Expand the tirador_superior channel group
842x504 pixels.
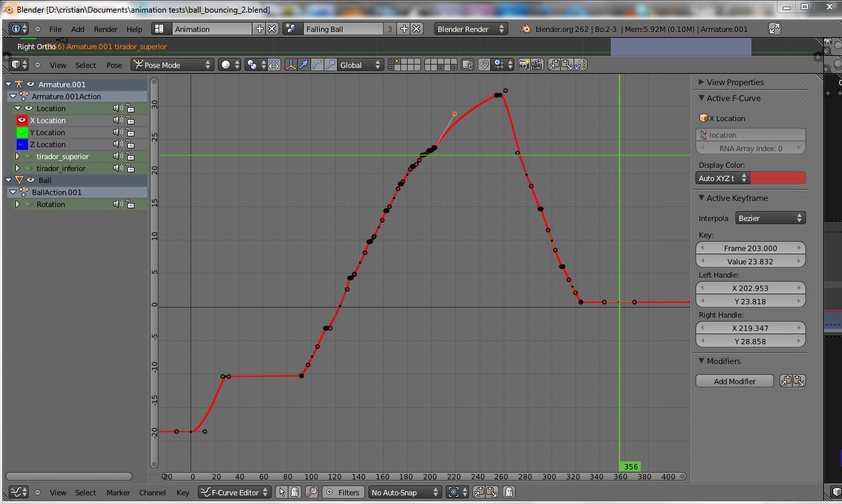[x=18, y=156]
